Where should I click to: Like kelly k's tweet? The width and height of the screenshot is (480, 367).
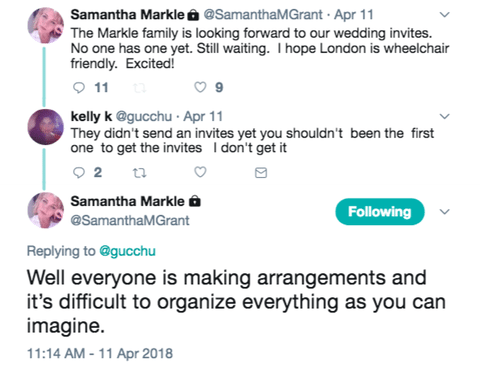tap(200, 172)
